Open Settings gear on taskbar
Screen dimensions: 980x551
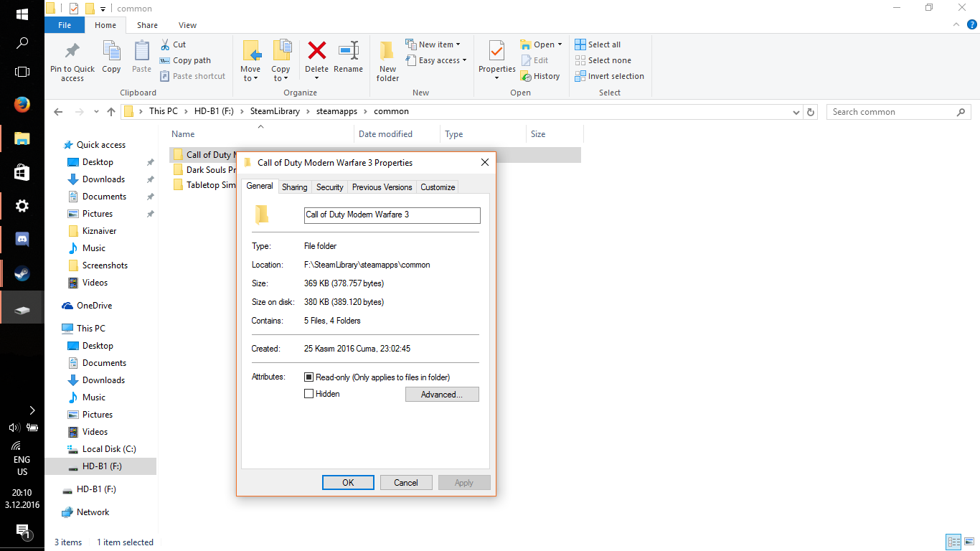(x=22, y=206)
